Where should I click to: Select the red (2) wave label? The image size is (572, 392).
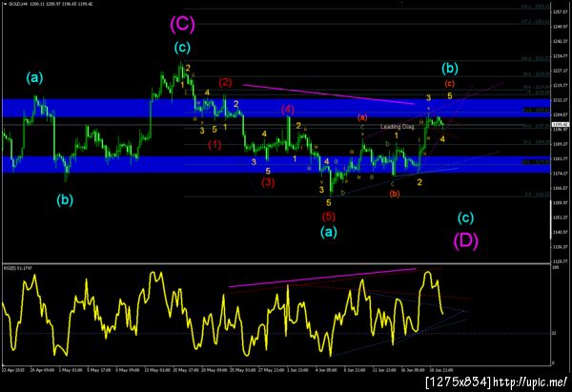225,82
